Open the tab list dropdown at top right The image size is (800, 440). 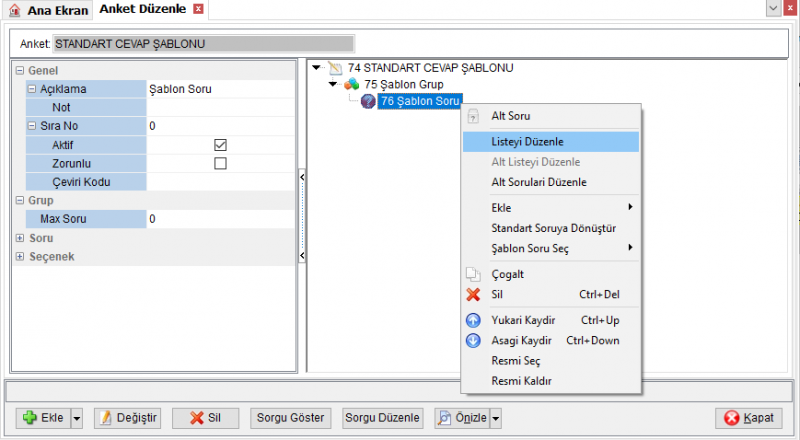773,8
